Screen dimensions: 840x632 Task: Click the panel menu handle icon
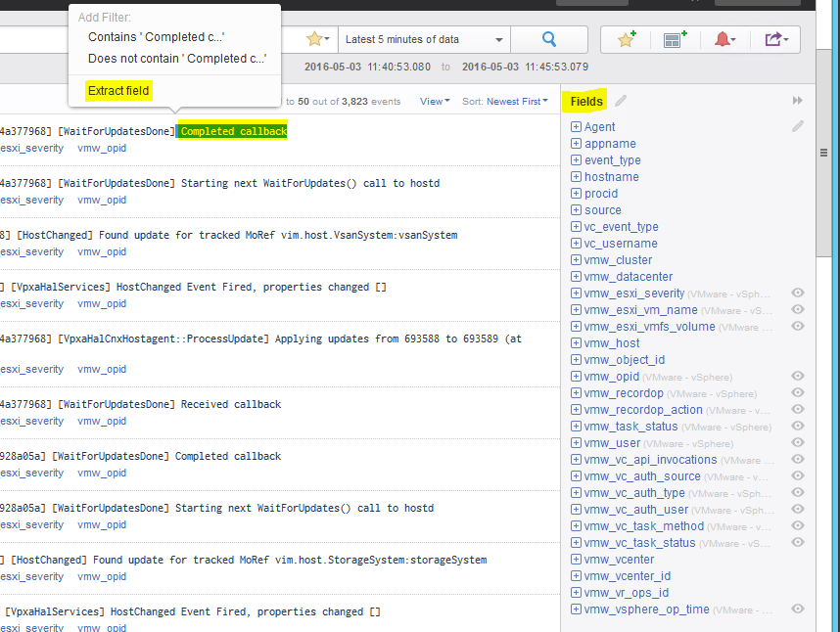click(824, 153)
